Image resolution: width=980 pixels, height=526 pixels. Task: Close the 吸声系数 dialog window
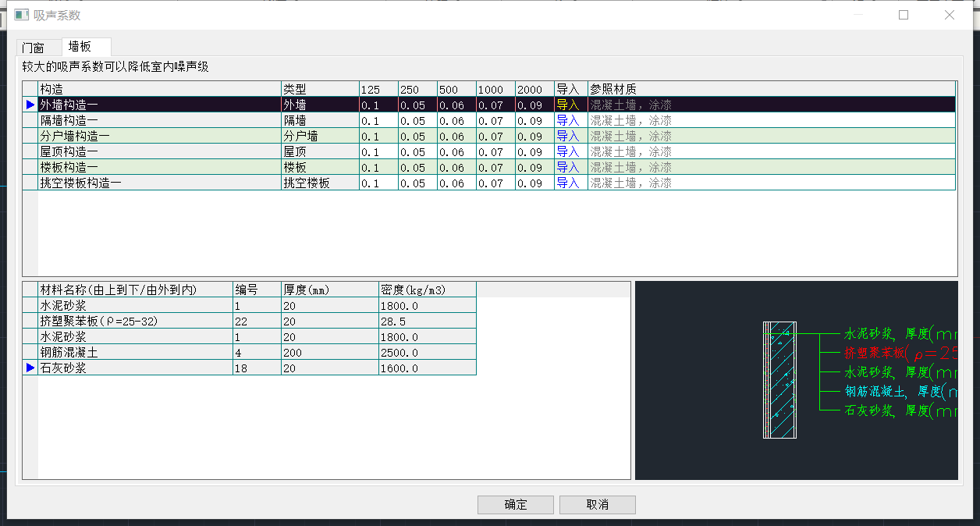pyautogui.click(x=950, y=15)
